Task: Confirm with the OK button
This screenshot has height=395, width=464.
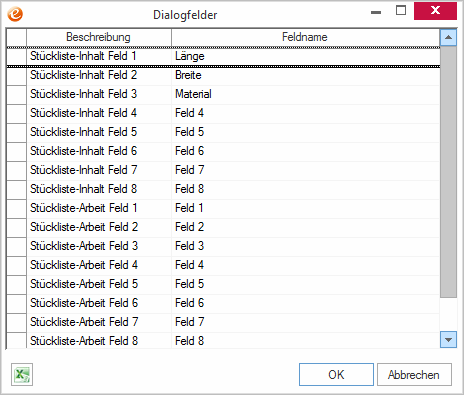Action: [x=336, y=374]
